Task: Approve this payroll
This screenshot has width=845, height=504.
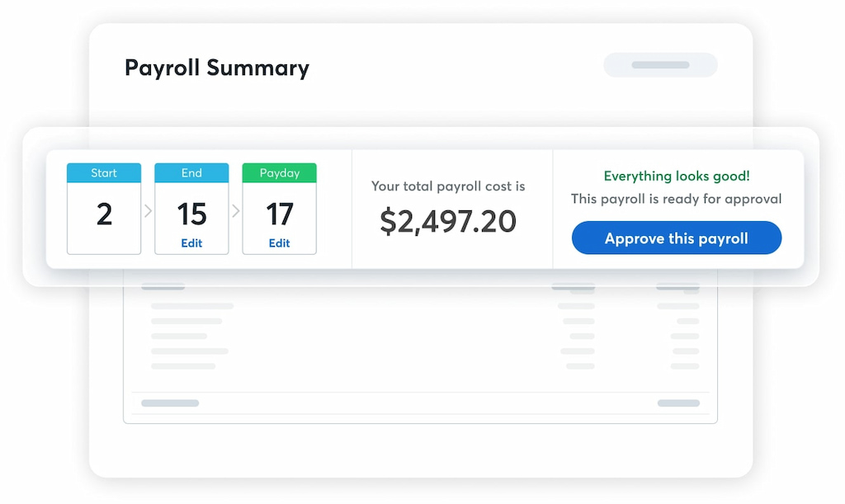Action: click(676, 238)
